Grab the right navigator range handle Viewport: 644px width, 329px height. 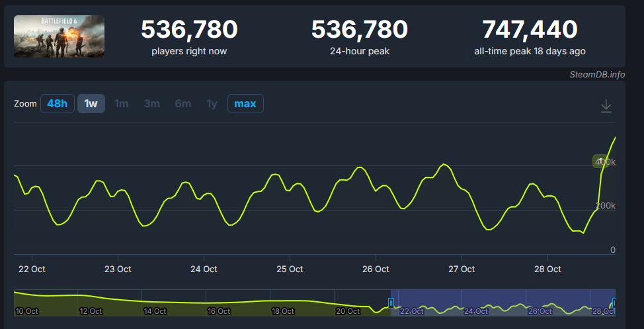pyautogui.click(x=615, y=303)
